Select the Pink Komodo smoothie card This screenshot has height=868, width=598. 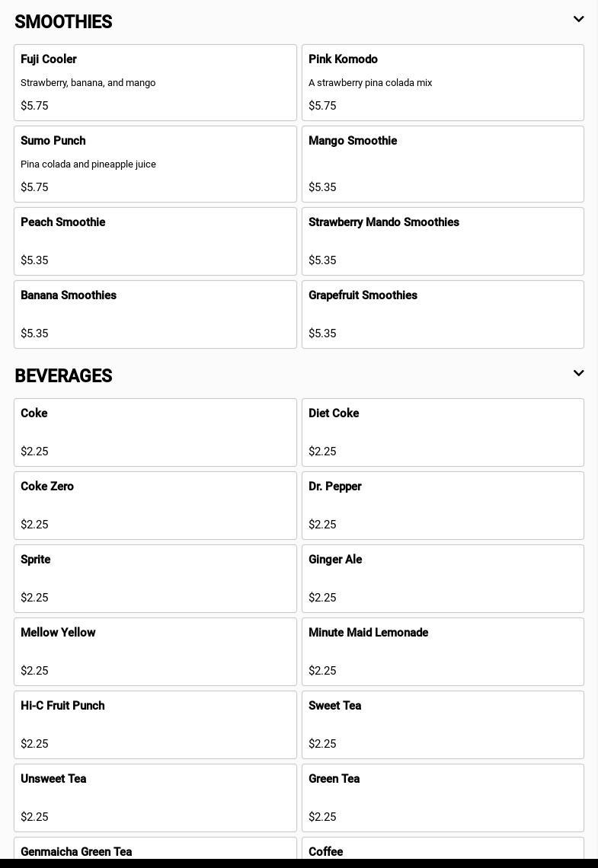click(443, 82)
